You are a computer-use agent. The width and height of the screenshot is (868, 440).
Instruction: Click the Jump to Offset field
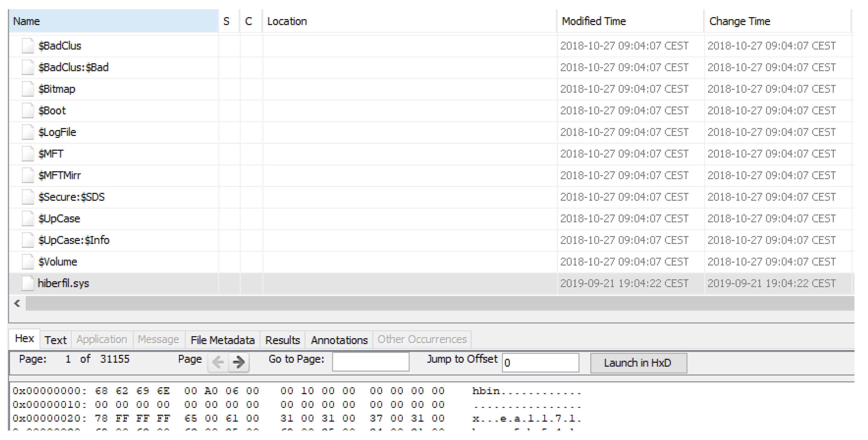coord(540,363)
